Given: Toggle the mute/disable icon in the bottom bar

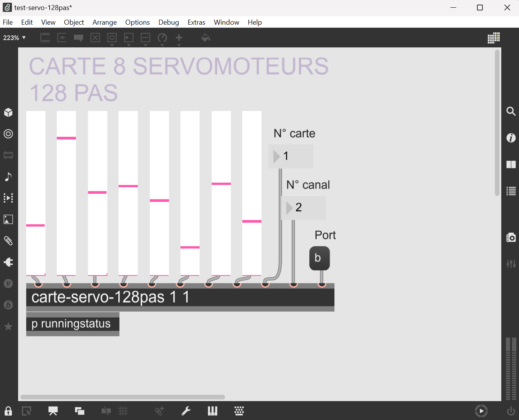Looking at the screenshot, I should (106, 411).
